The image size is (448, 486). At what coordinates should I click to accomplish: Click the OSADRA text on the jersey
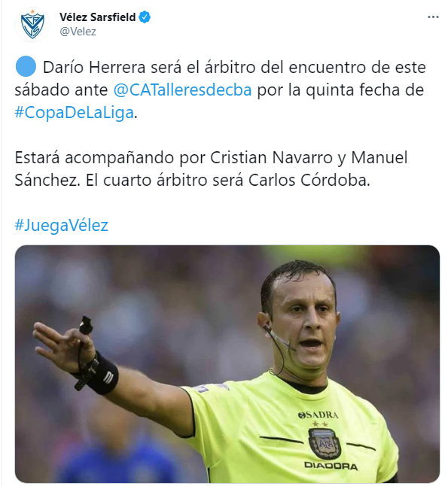tap(318, 415)
